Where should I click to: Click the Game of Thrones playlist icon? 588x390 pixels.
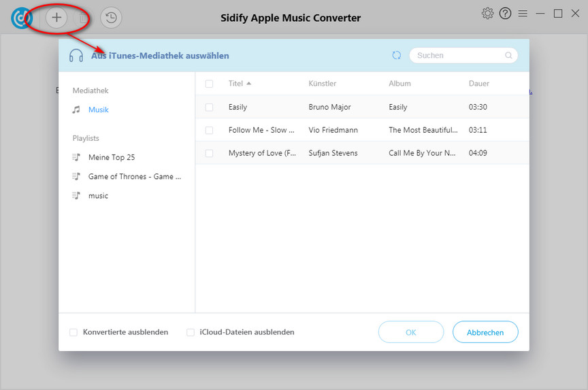(x=76, y=176)
